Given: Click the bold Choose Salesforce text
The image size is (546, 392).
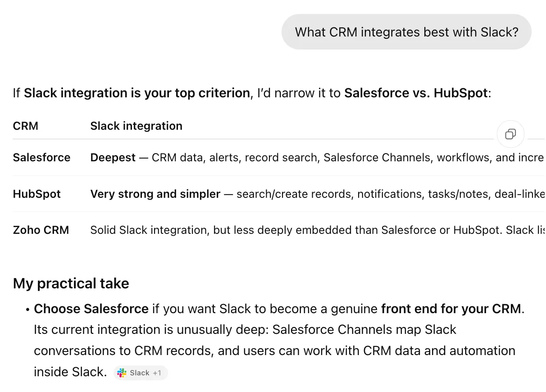Looking at the screenshot, I should click(x=91, y=309).
